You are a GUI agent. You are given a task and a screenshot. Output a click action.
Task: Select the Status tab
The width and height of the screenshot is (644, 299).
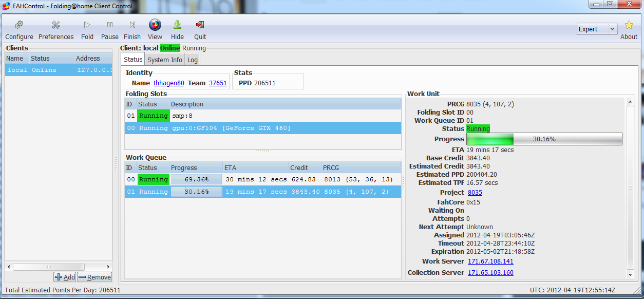[133, 60]
